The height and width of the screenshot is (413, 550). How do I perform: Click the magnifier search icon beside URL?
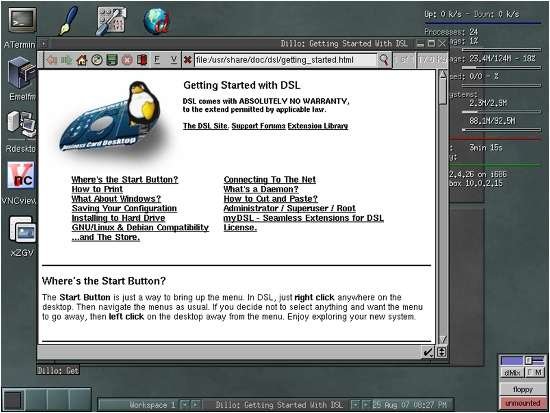tap(384, 60)
